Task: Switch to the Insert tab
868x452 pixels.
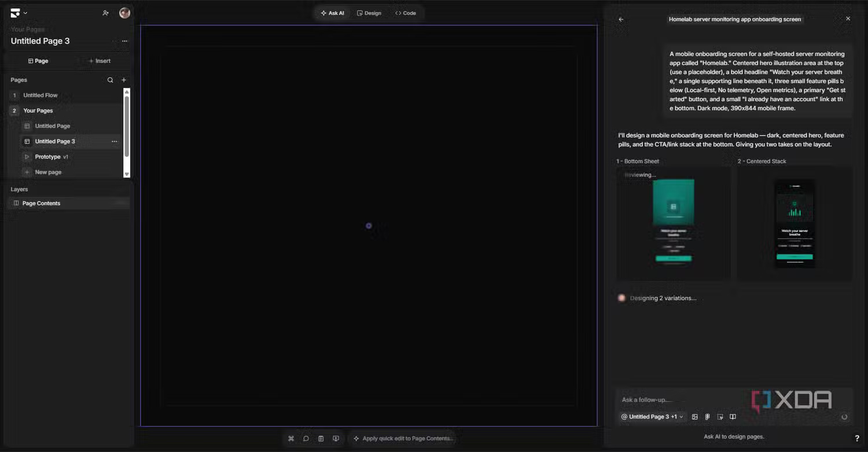Action: coord(99,61)
